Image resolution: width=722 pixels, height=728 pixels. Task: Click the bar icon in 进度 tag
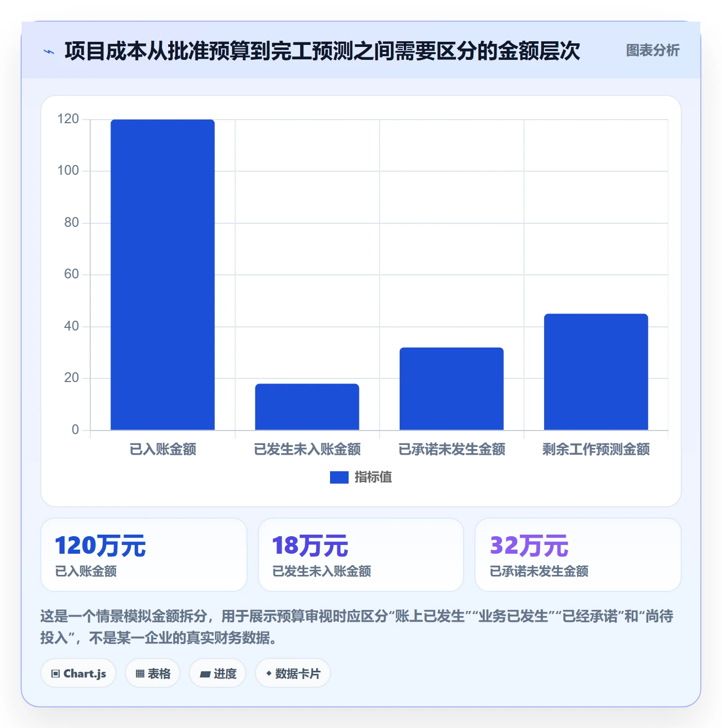[x=205, y=674]
